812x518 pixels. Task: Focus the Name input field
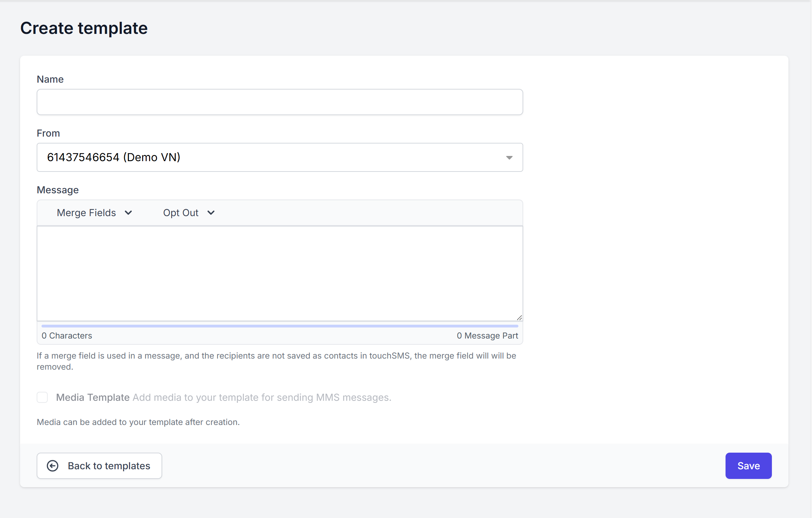[x=279, y=102]
